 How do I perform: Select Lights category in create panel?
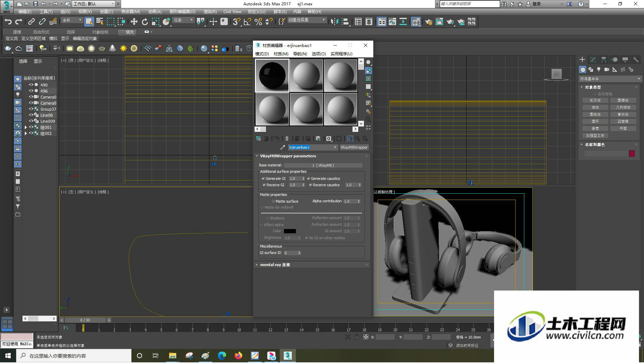(599, 69)
